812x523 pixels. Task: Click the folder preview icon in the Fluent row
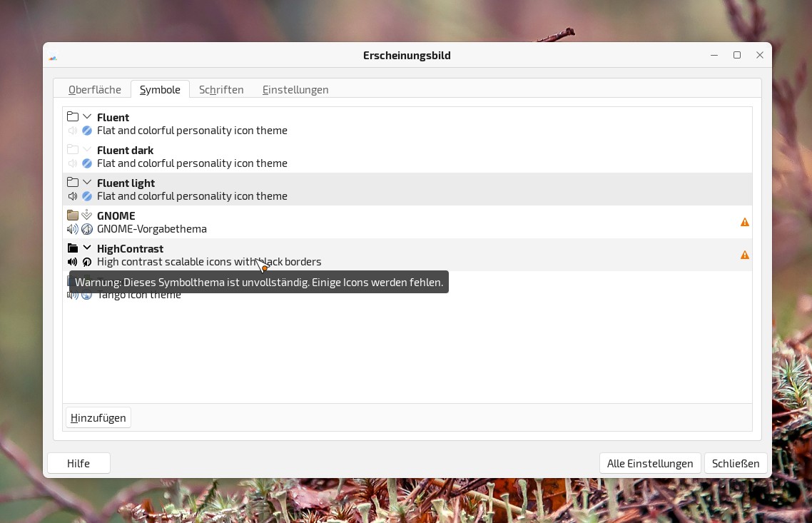[73, 116]
